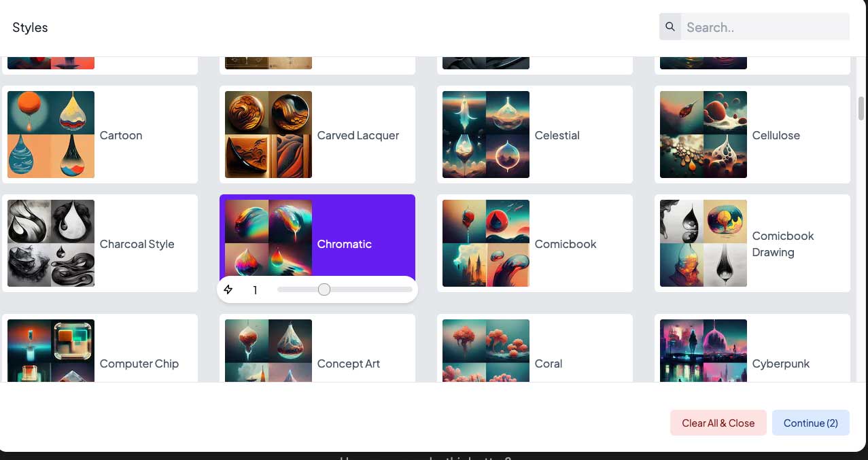This screenshot has height=460, width=868.
Task: Click Clear All & Close button
Action: tap(718, 423)
